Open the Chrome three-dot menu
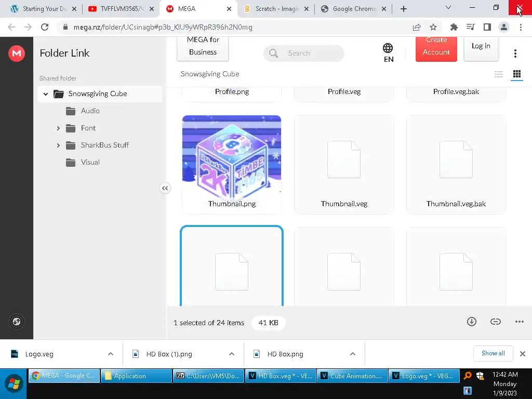Screen dimensions: 532x399 [521, 27]
